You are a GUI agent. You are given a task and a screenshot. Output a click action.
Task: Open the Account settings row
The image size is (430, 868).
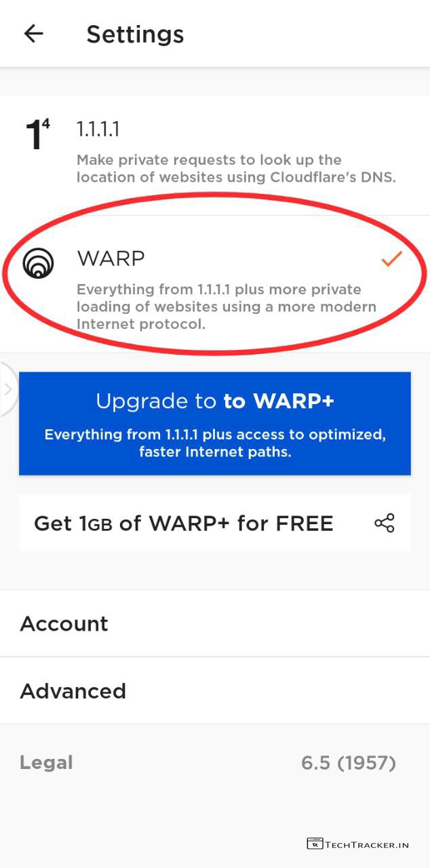point(215,623)
